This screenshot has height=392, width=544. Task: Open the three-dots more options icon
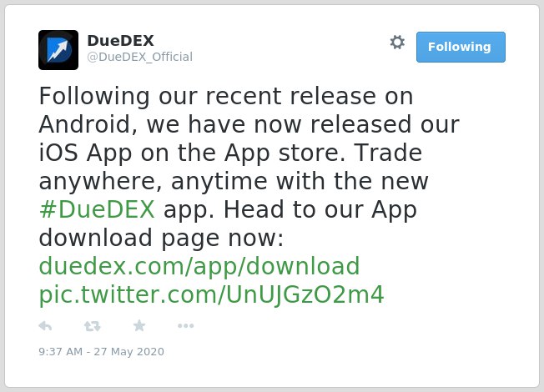pyautogui.click(x=185, y=326)
